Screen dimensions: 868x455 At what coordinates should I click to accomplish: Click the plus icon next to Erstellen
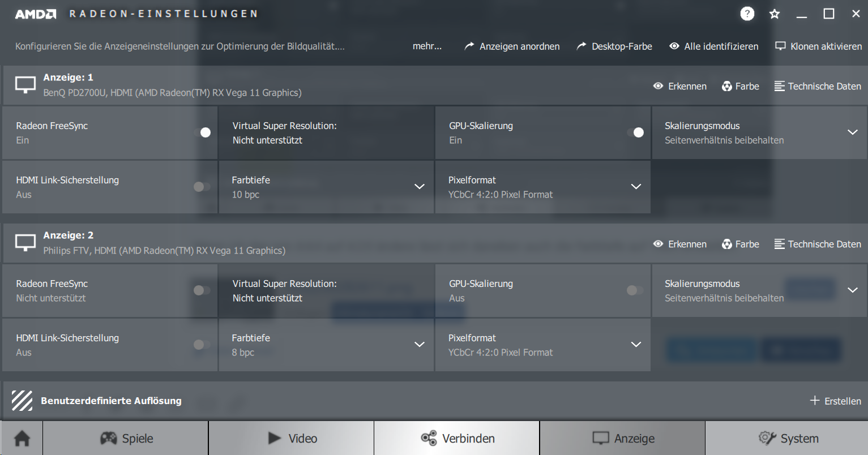[815, 400]
